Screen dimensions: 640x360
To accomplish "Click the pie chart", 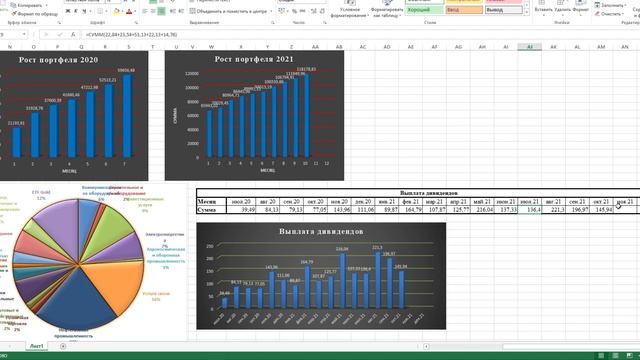I will pos(78,264).
